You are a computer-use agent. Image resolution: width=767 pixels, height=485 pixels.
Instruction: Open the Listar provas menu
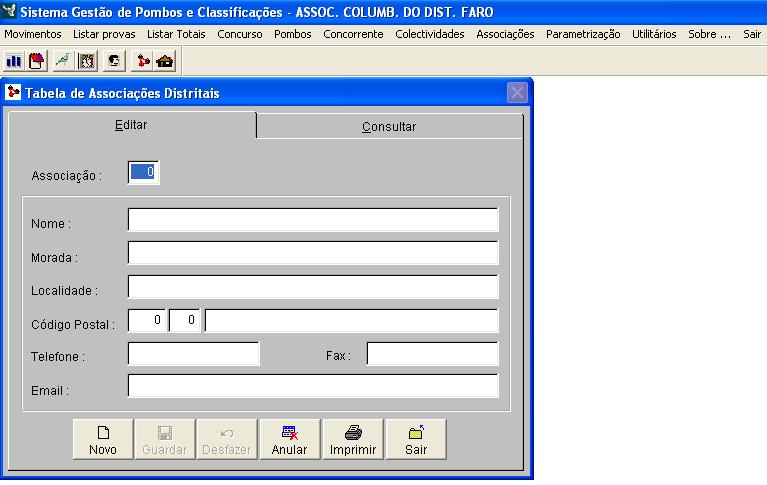pyautogui.click(x=104, y=34)
